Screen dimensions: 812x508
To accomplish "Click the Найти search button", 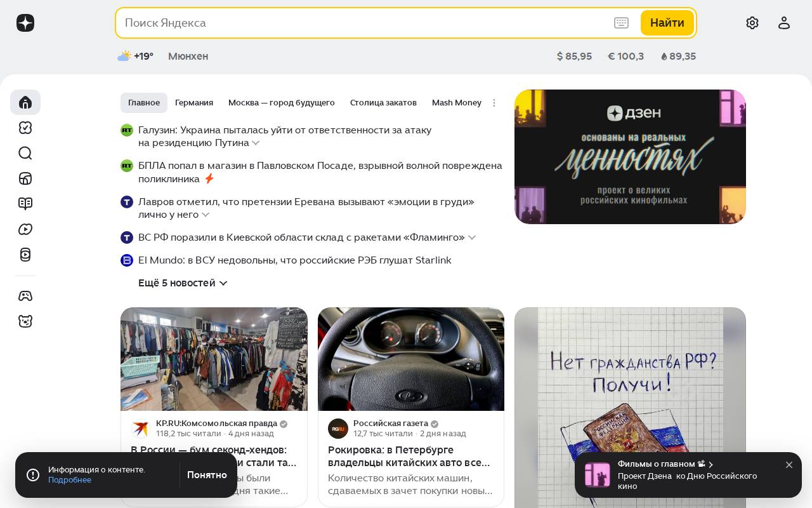I will 667,23.
